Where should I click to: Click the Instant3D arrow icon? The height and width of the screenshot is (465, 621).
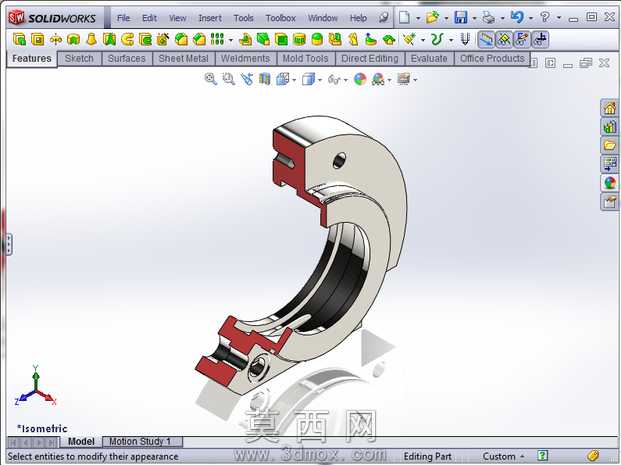pos(465,40)
